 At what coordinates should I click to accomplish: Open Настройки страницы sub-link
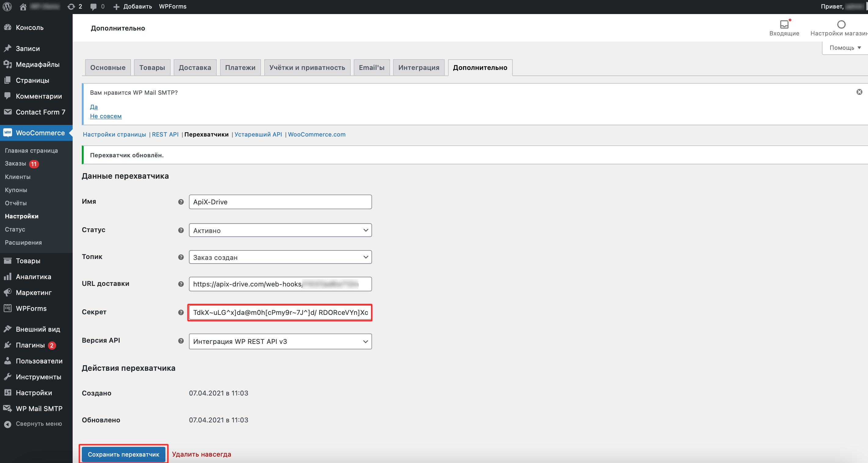pyautogui.click(x=114, y=134)
